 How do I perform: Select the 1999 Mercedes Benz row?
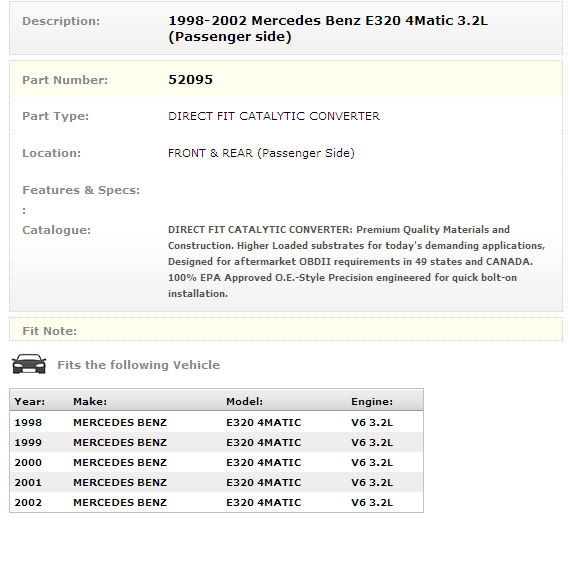pyautogui.click(x=216, y=442)
